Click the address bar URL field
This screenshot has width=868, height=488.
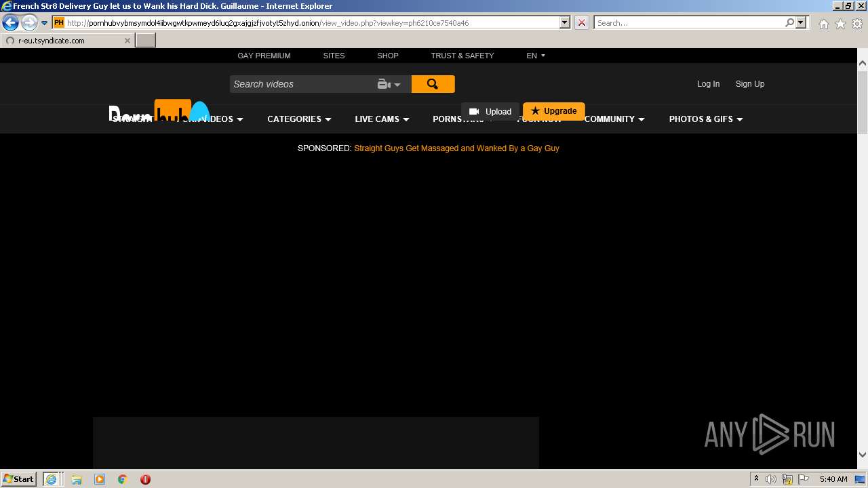[311, 23]
